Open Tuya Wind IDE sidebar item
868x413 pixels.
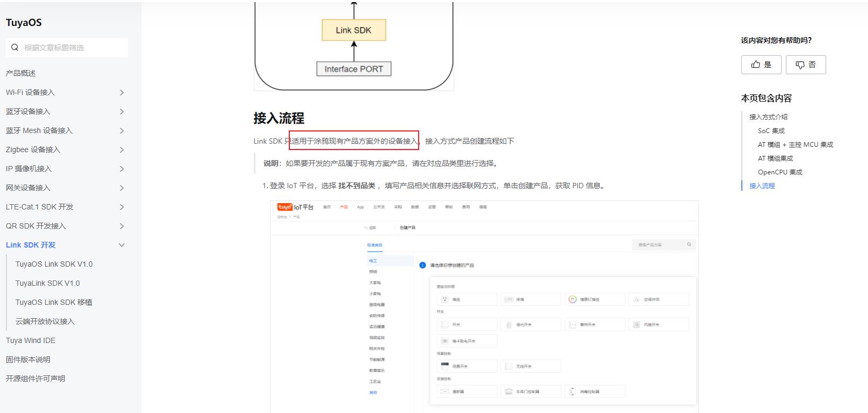(31, 340)
